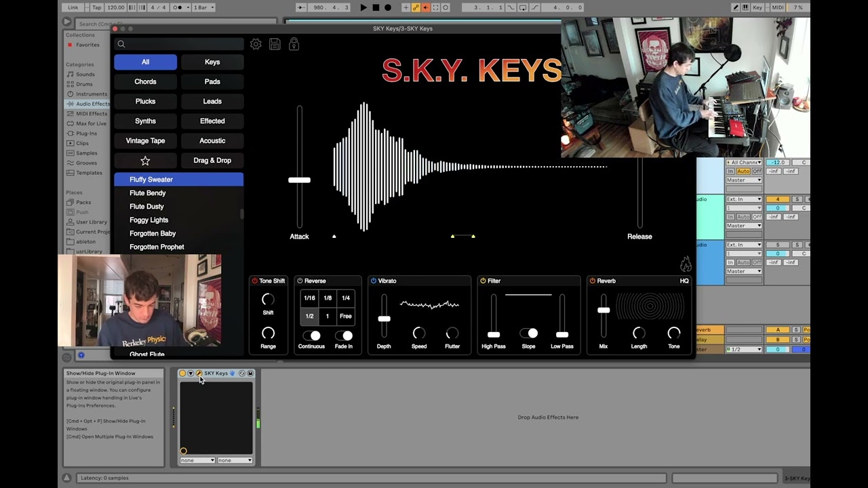Select the Vintage Tape category tab

tap(145, 140)
